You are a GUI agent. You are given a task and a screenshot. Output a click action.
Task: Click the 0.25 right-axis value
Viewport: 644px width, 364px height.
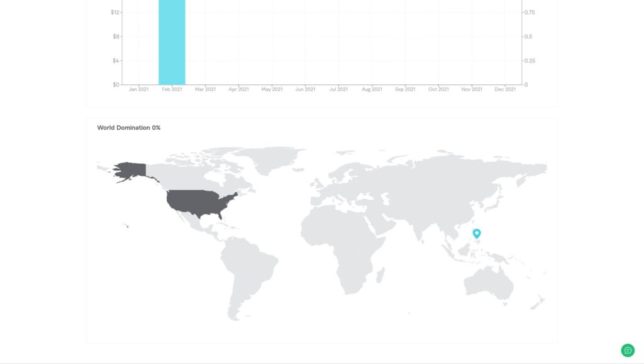pos(530,61)
